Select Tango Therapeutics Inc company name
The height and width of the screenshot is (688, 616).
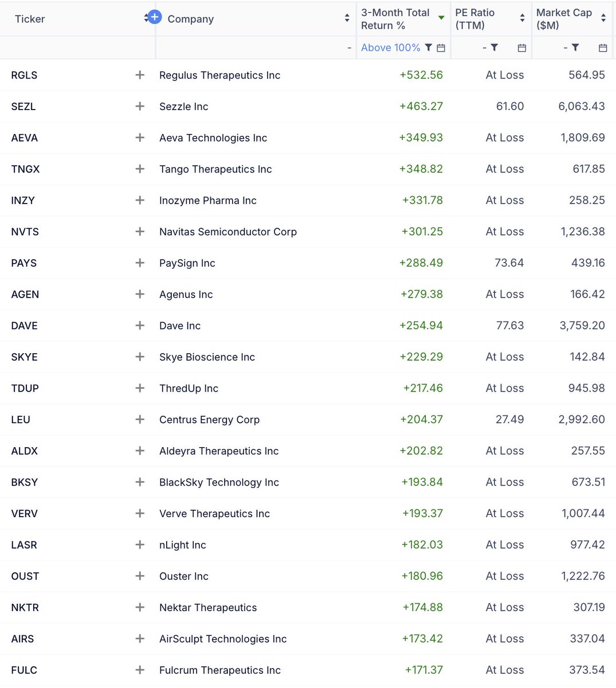[x=215, y=169]
